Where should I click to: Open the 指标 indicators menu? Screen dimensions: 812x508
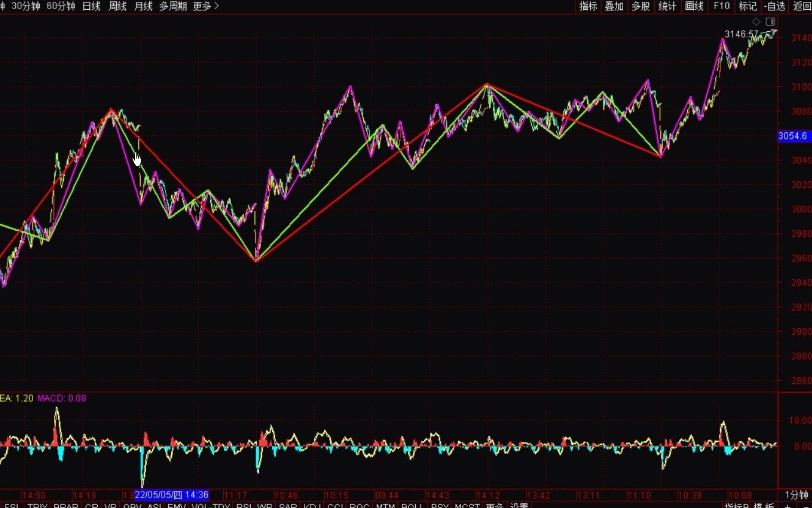[588, 6]
